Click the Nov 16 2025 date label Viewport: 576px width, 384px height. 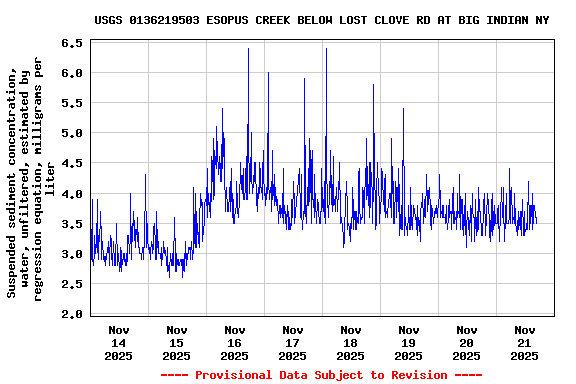[235, 343]
